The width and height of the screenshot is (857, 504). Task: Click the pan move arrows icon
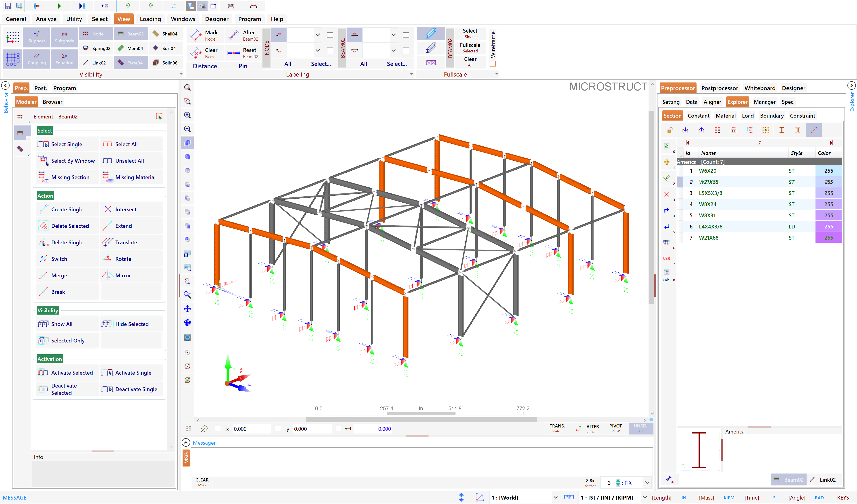[187, 309]
